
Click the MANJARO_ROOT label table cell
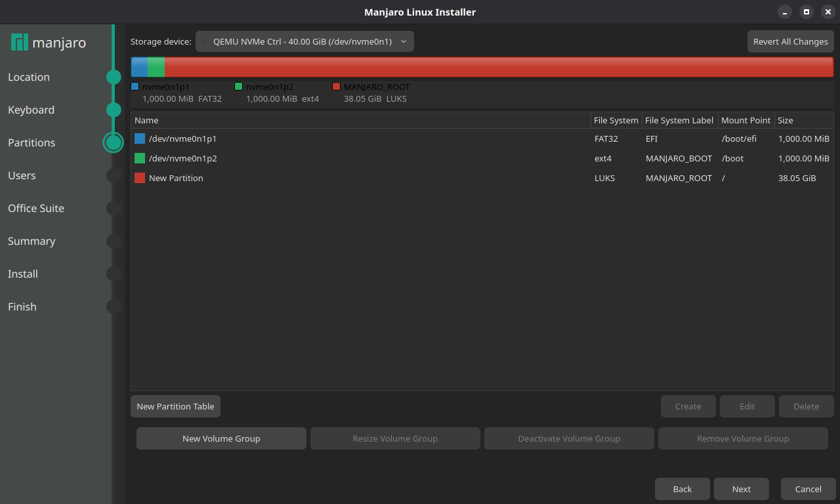[x=679, y=178]
